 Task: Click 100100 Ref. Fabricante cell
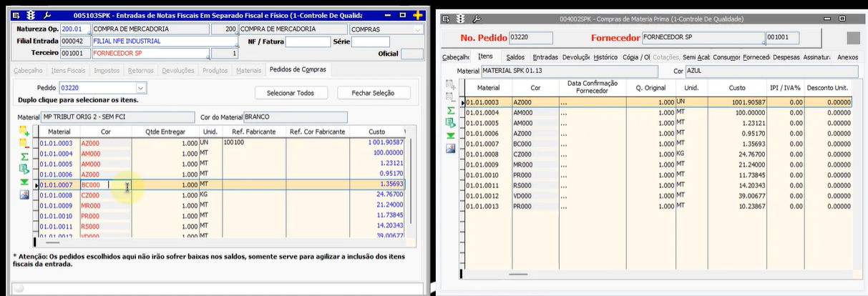[254, 143]
